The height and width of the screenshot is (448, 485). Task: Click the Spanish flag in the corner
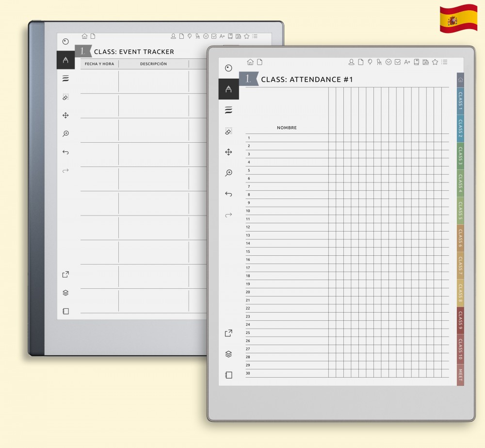[x=458, y=19]
